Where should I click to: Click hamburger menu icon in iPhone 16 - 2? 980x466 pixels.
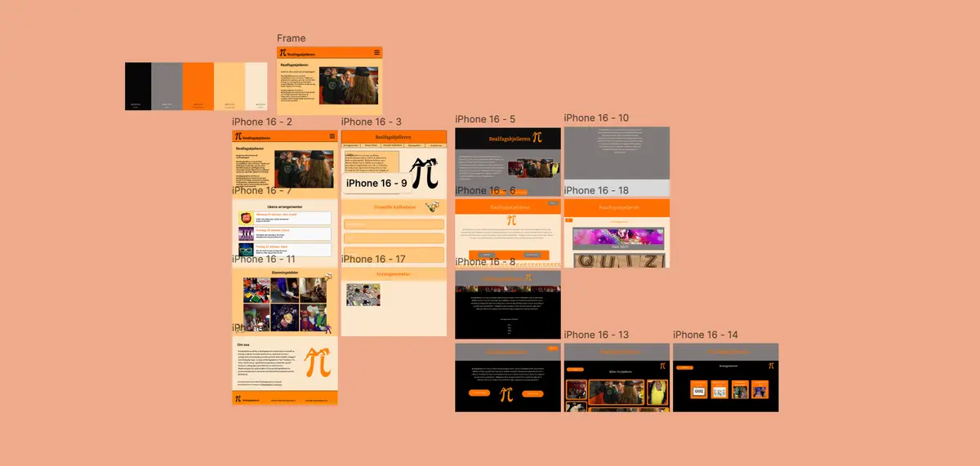coord(332,136)
